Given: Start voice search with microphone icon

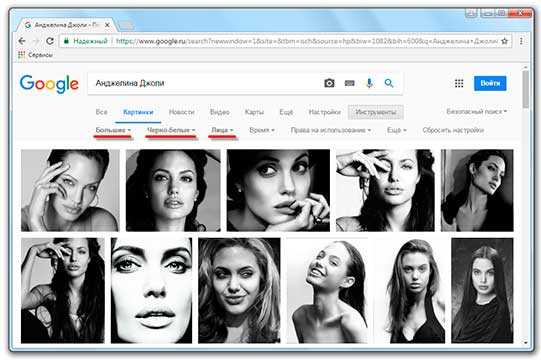Looking at the screenshot, I should (x=369, y=83).
